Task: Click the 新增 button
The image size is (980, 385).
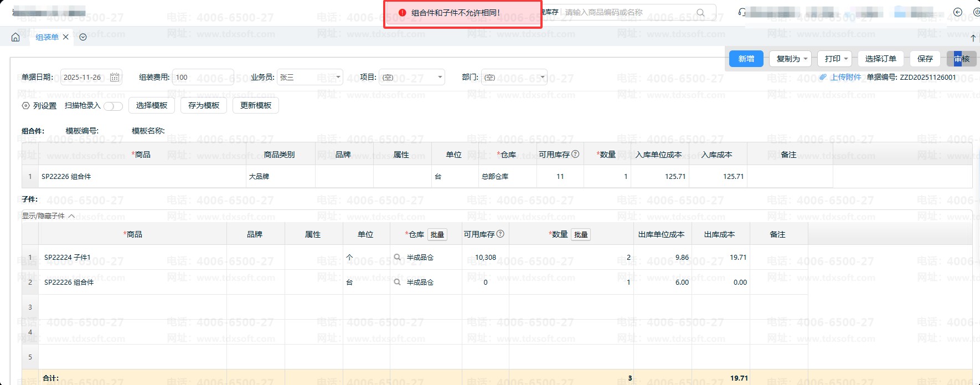Action: (x=746, y=59)
